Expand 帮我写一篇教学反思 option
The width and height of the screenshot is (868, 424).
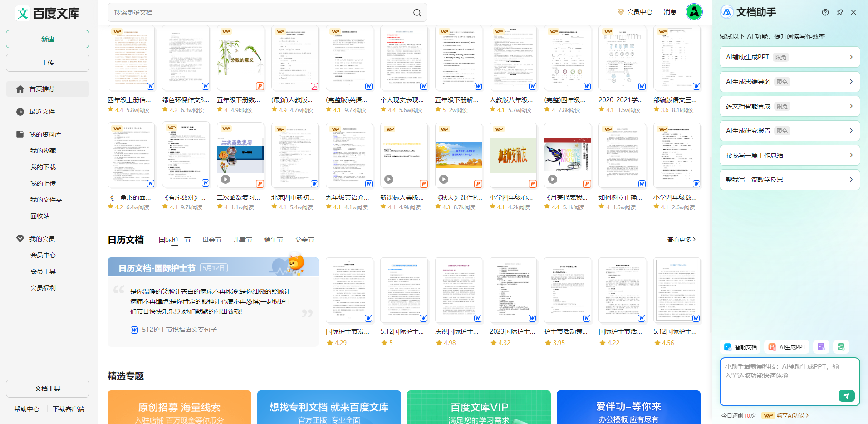[851, 180]
